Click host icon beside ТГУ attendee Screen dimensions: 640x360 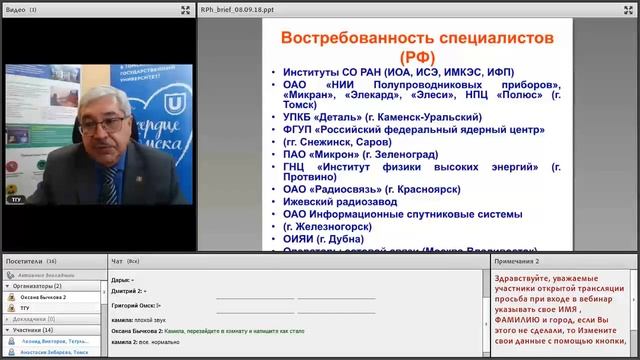11,308
